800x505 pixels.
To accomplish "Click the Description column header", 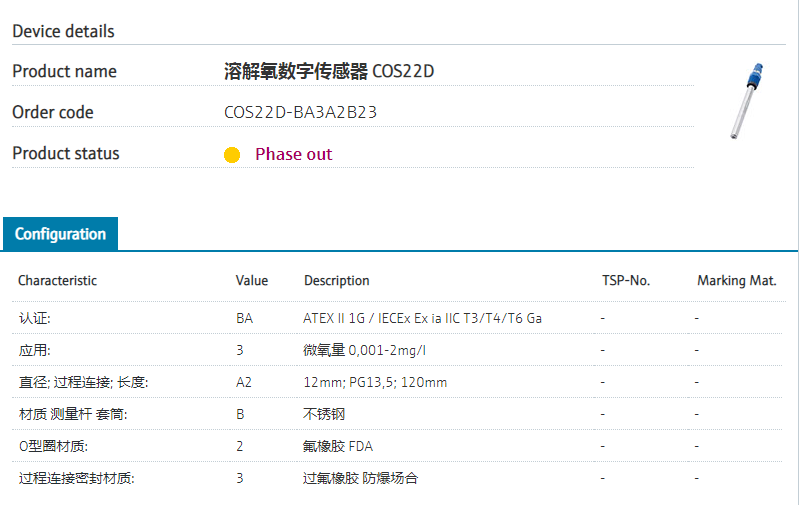I will (x=337, y=281).
